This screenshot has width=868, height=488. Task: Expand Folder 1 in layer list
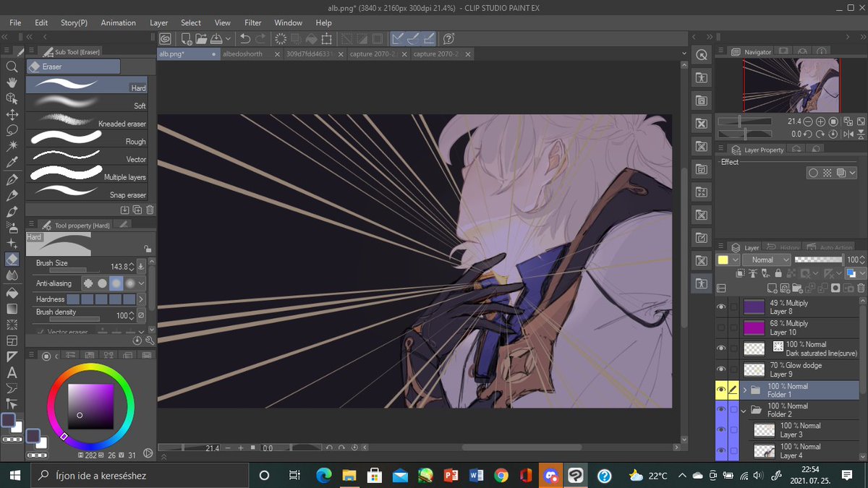coord(744,390)
